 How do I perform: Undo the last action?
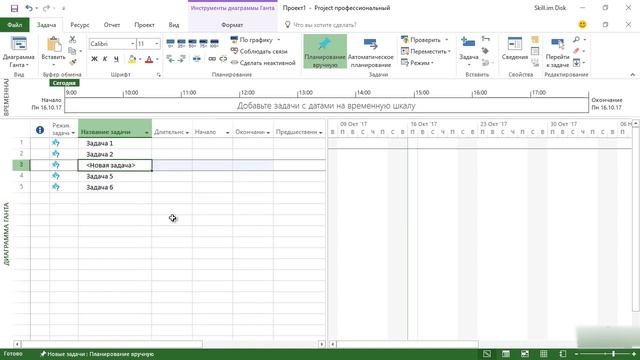(x=29, y=8)
